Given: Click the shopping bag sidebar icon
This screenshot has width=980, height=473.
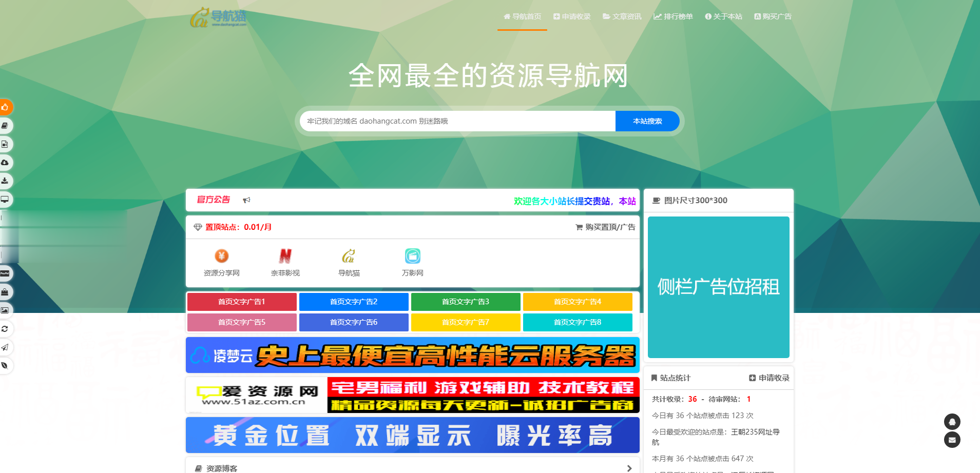Looking at the screenshot, I should coord(6,292).
